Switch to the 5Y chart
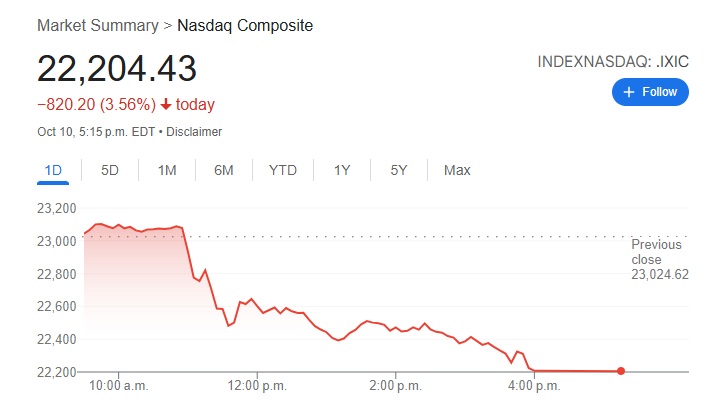 (x=399, y=170)
